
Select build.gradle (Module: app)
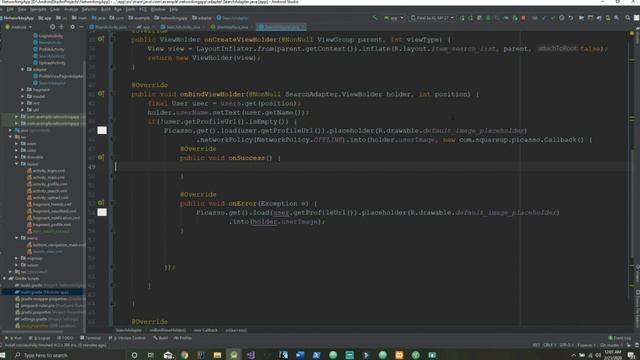(42, 292)
